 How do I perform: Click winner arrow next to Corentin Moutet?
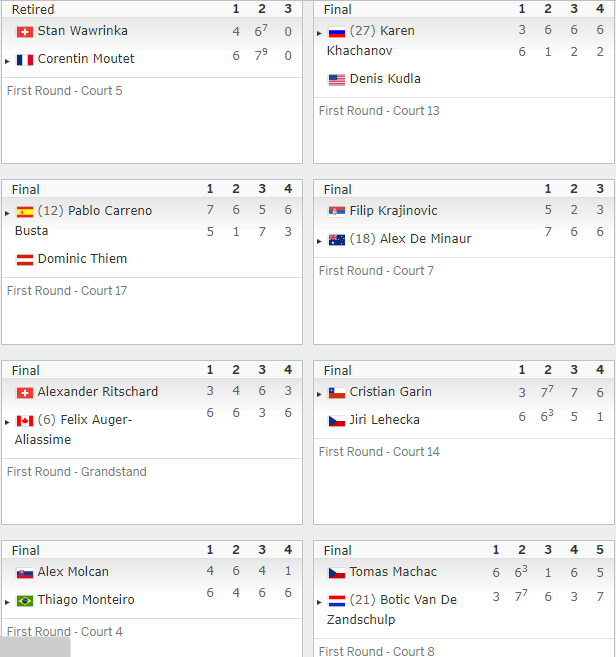point(7,61)
